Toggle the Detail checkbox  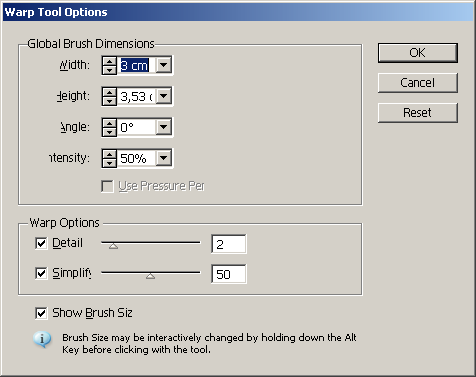tap(41, 243)
